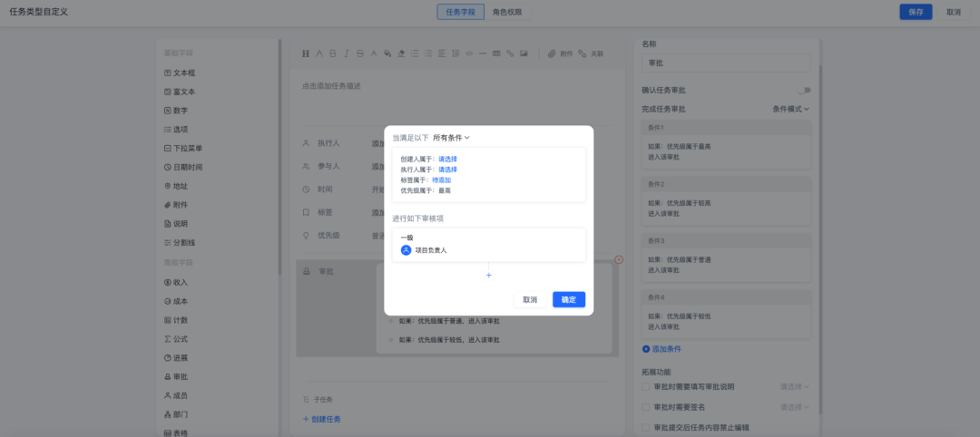Insert an image via toolbar picture icon
The image size is (980, 437).
point(524,53)
